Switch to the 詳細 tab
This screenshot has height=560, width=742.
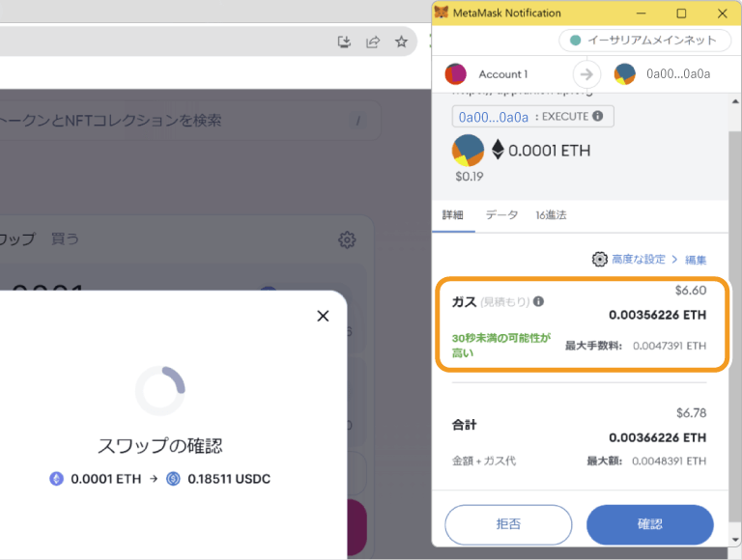tap(453, 215)
